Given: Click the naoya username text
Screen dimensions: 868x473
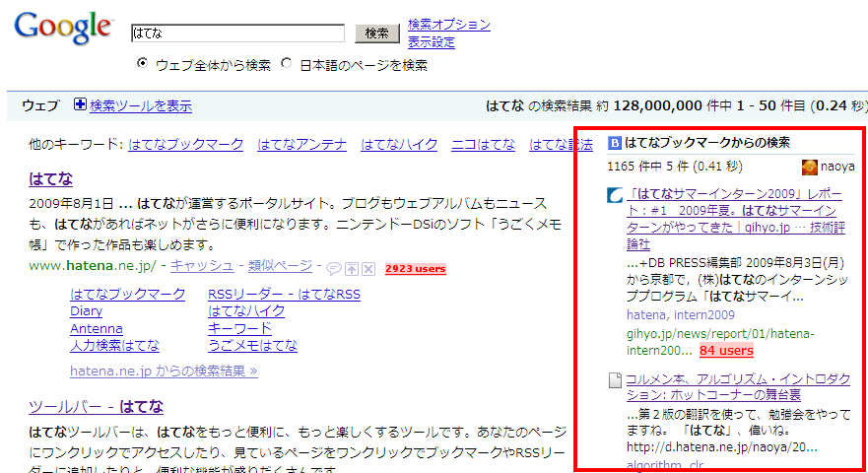Looking at the screenshot, I should pyautogui.click(x=837, y=167).
